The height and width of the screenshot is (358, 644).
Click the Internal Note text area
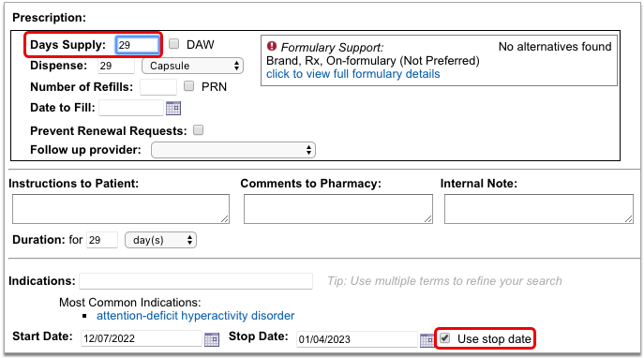[539, 209]
